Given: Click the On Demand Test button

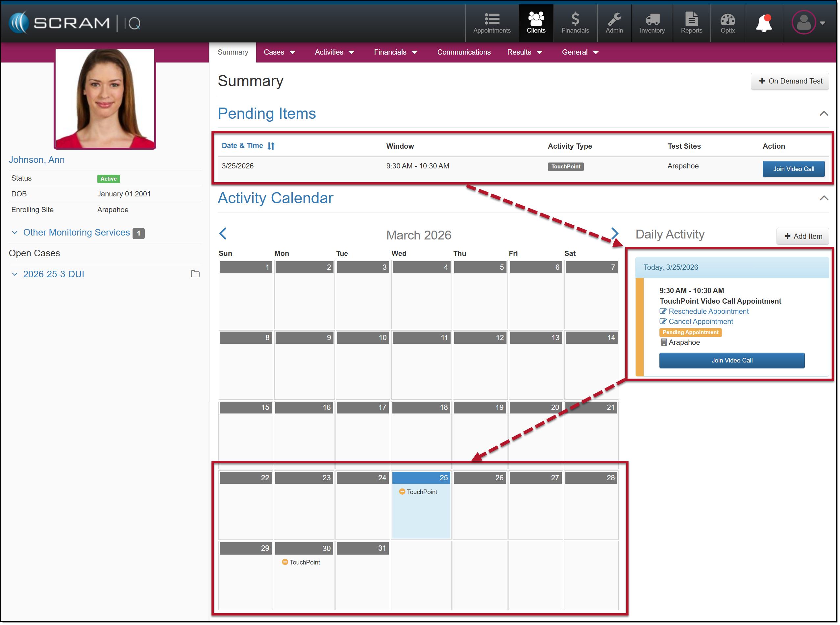Looking at the screenshot, I should (x=790, y=81).
